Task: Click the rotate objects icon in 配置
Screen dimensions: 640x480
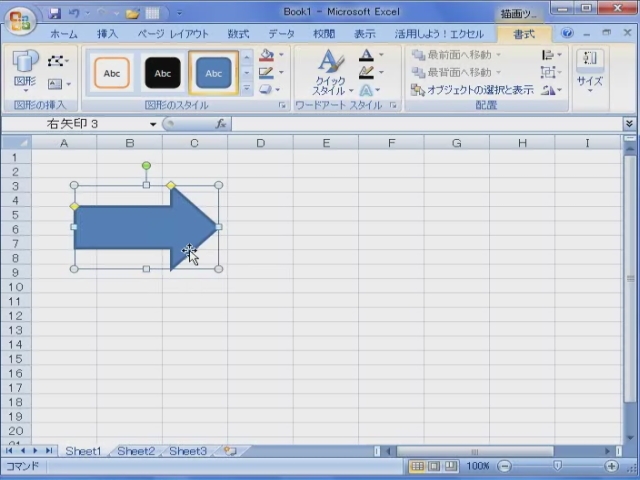Action: tap(548, 90)
